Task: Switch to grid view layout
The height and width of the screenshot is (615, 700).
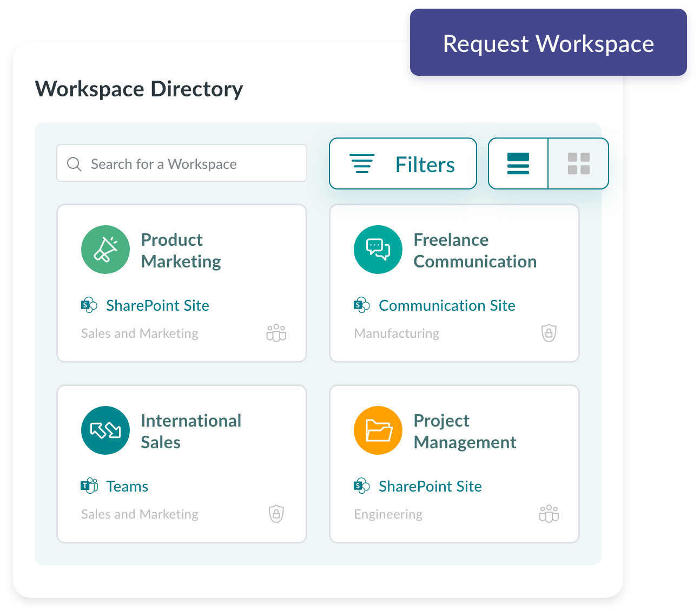Action: [578, 163]
